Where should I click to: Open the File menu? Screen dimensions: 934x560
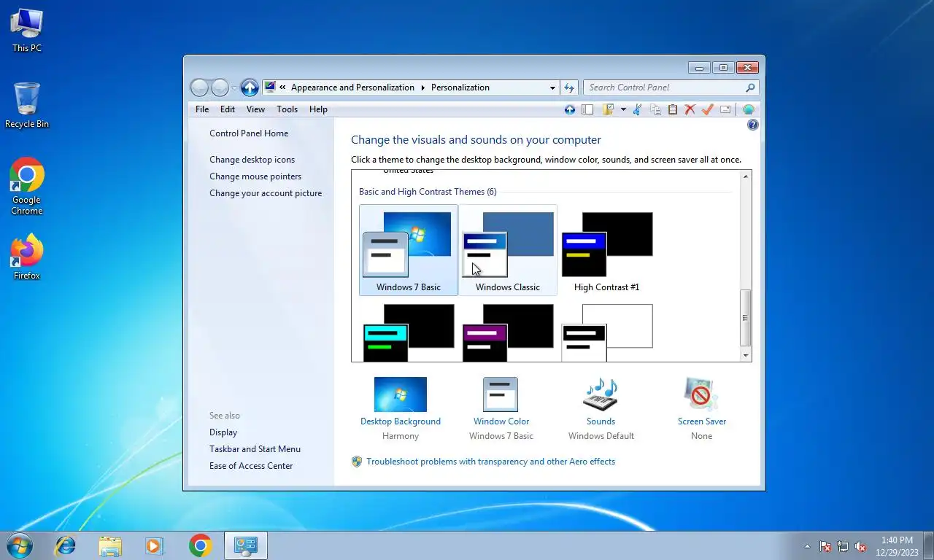[202, 109]
